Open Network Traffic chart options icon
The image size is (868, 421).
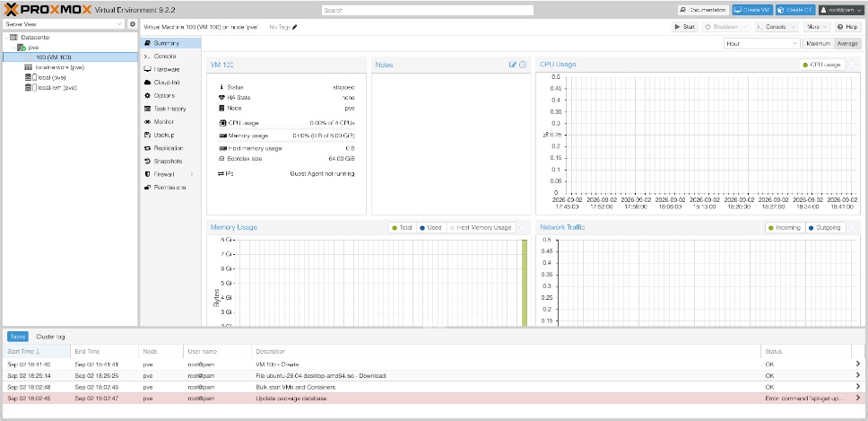(853, 227)
